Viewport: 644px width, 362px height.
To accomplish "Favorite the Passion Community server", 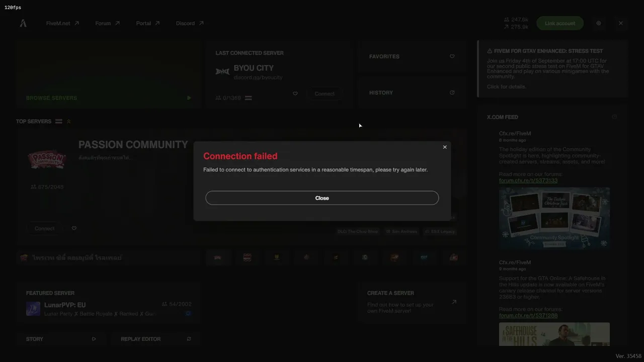I will pos(74,228).
